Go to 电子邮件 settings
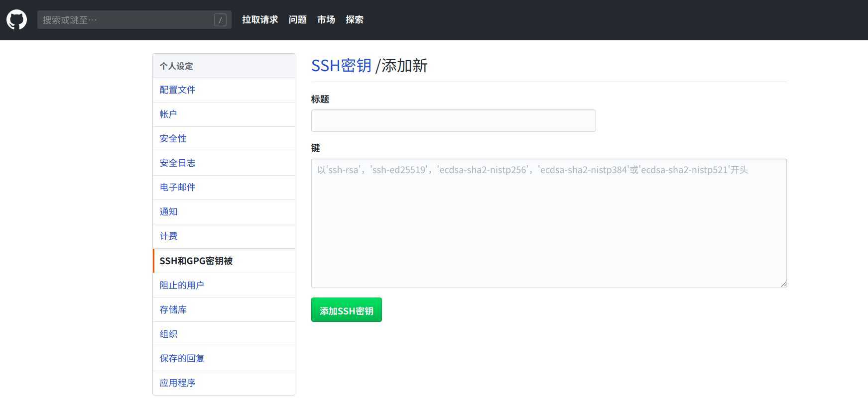 point(224,188)
